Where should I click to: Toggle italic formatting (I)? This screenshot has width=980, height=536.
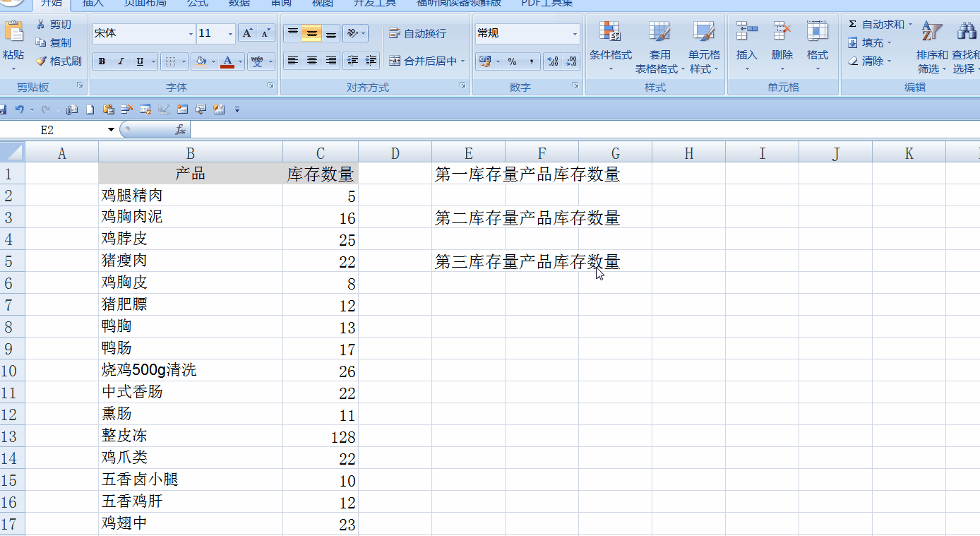point(121,61)
